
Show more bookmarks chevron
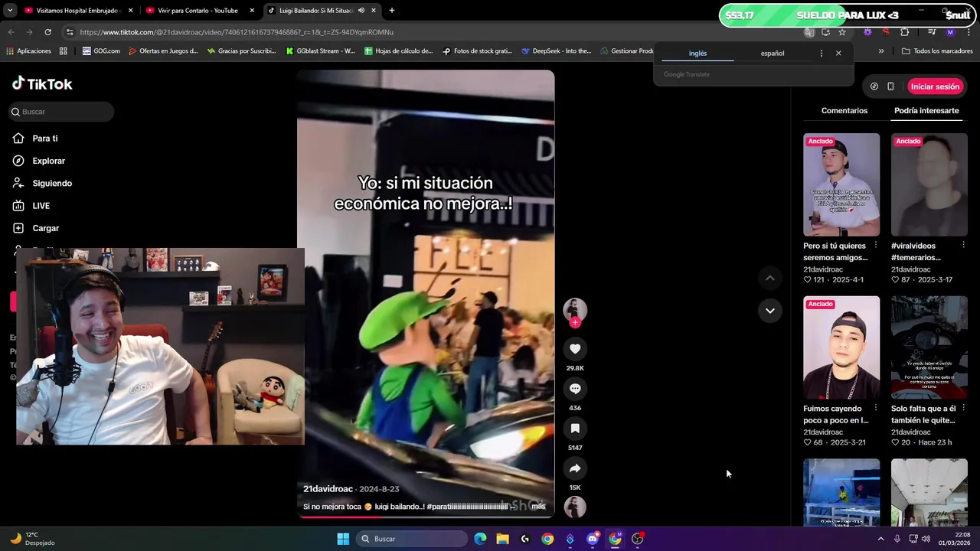(x=881, y=51)
